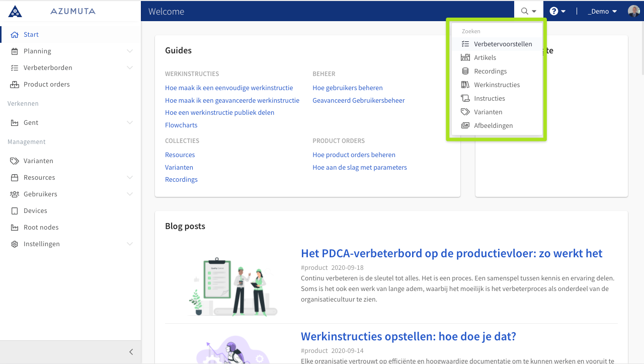Click the Devices tablet icon
The image size is (644, 364).
click(x=14, y=211)
